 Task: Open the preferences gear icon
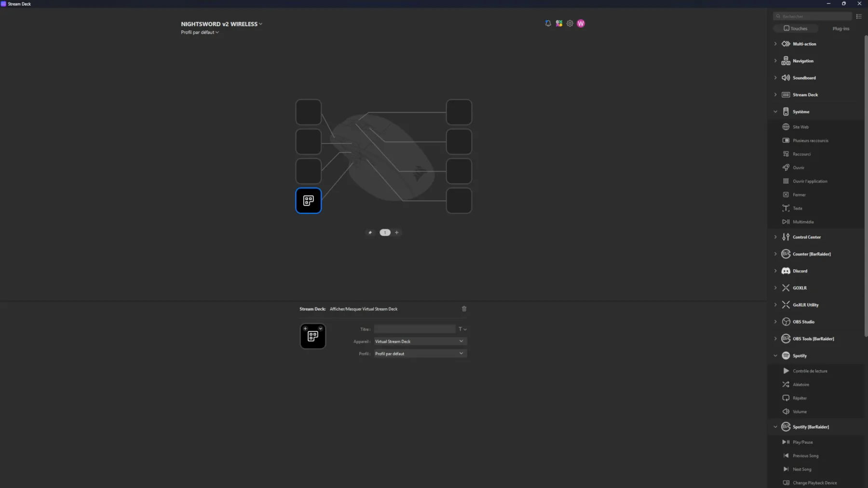pyautogui.click(x=570, y=23)
